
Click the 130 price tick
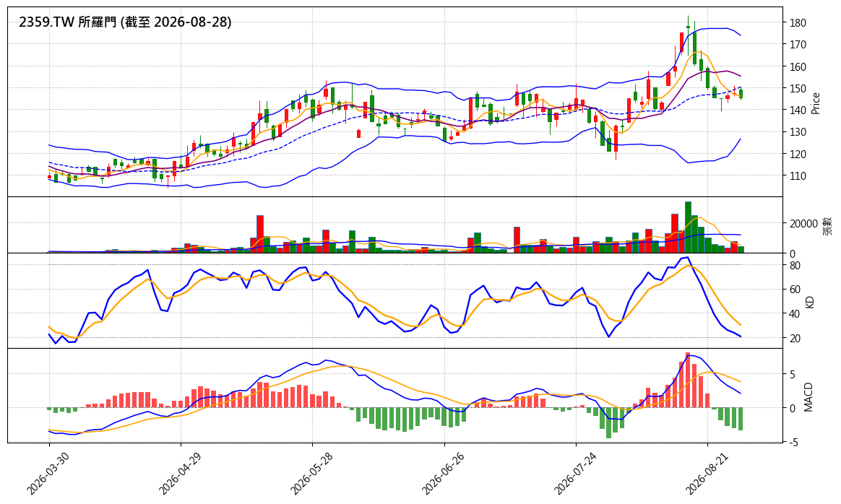[798, 132]
